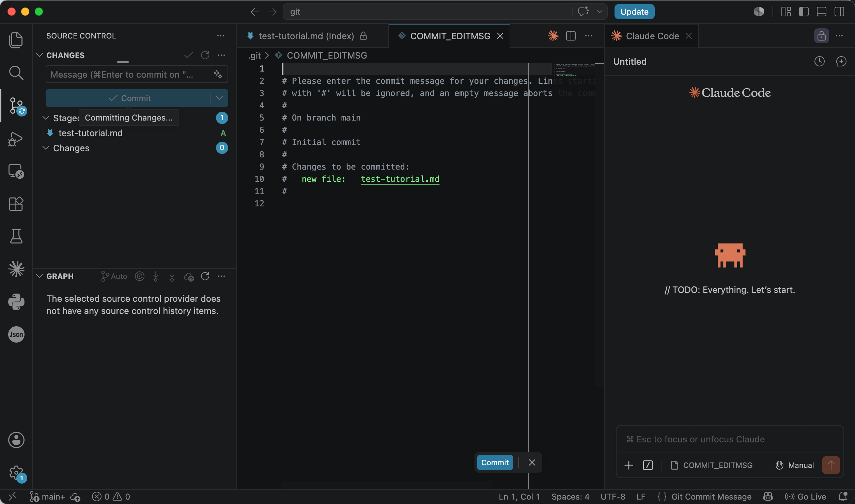Open slash commands in Claude input
Image resolution: width=855 pixels, height=504 pixels.
[x=648, y=465]
